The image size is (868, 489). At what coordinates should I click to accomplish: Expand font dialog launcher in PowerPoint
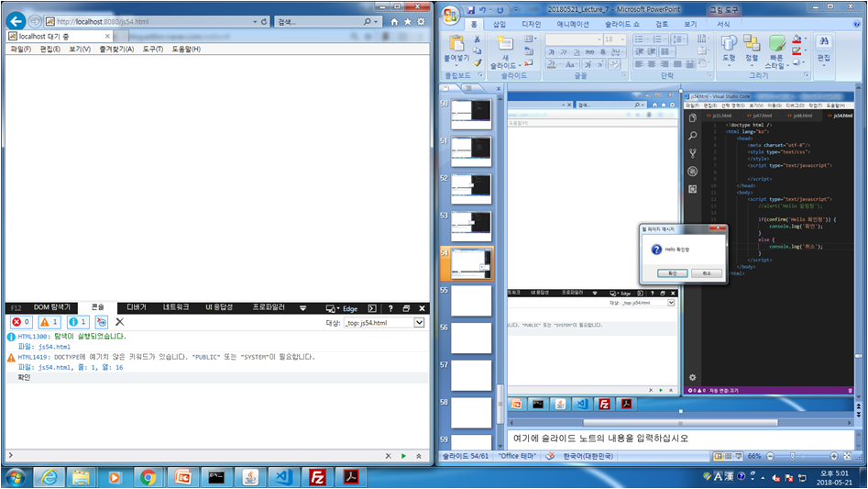(624, 74)
